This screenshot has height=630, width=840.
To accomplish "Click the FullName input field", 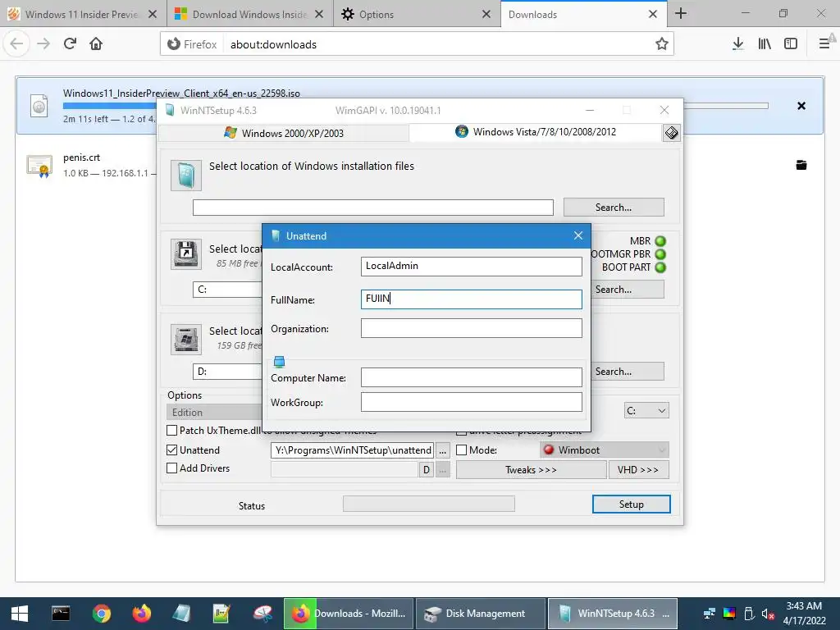I will (x=472, y=299).
